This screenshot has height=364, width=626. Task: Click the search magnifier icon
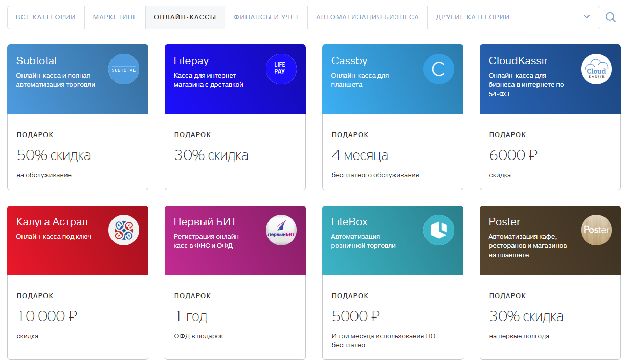(610, 17)
